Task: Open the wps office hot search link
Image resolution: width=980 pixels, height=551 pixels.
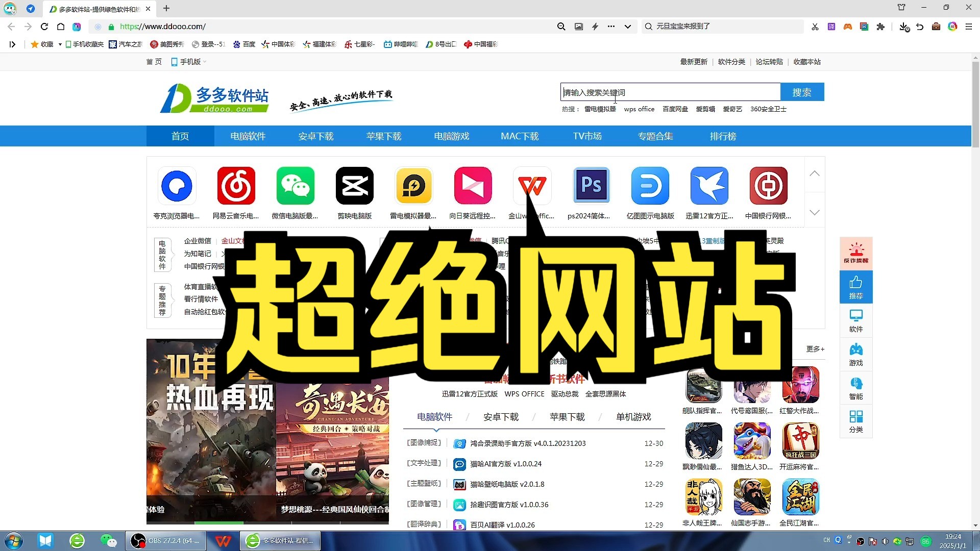Action: 639,109
